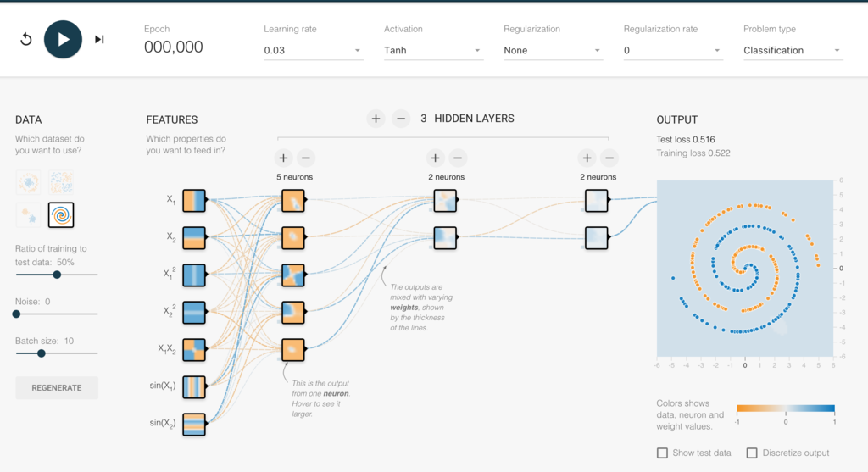The image size is (868, 472).
Task: Toggle the sin(X2) feature
Action: tap(194, 425)
